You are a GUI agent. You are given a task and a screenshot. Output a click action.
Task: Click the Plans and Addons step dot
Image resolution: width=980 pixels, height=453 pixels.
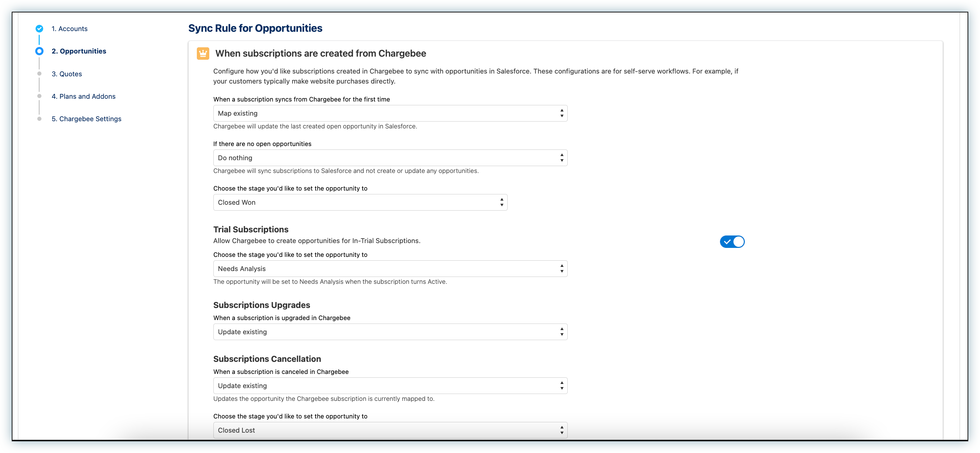[39, 96]
